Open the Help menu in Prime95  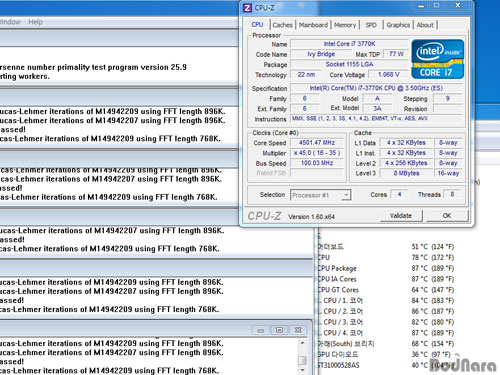point(35,22)
